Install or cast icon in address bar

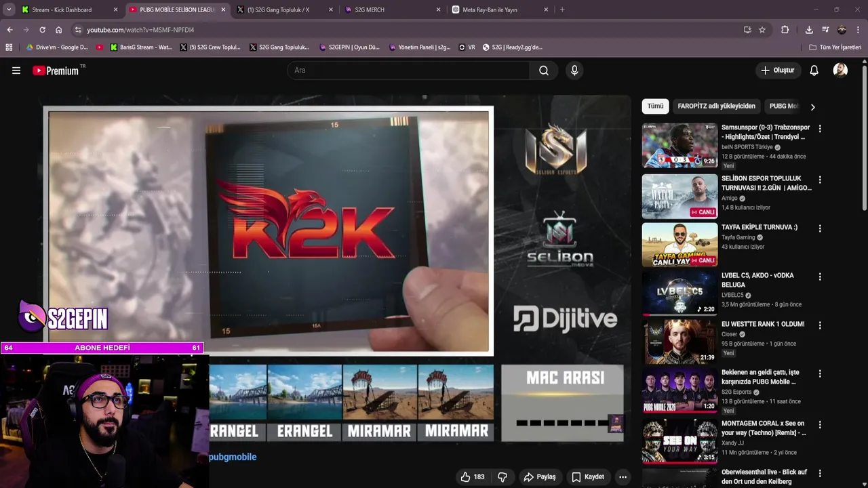(747, 30)
